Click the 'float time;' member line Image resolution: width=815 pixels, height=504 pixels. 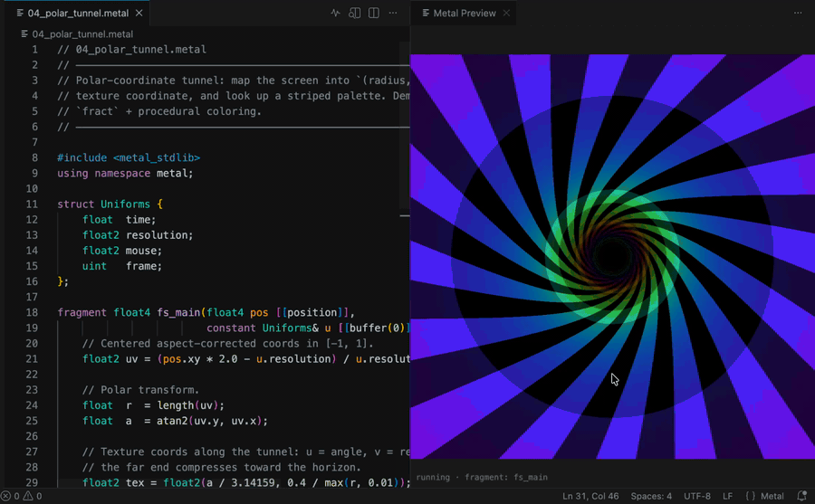click(119, 220)
